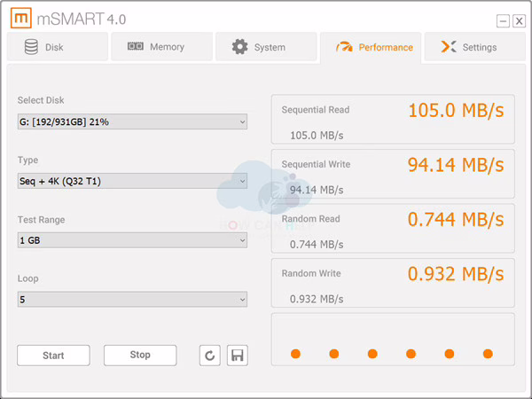Save results with the floppy disk icon
Image resolution: width=532 pixels, height=399 pixels.
(x=238, y=356)
